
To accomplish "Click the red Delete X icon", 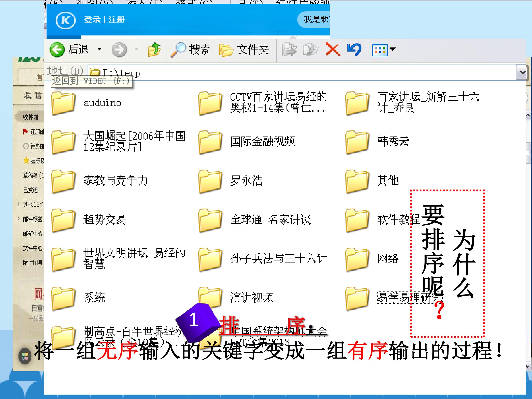I will (333, 49).
